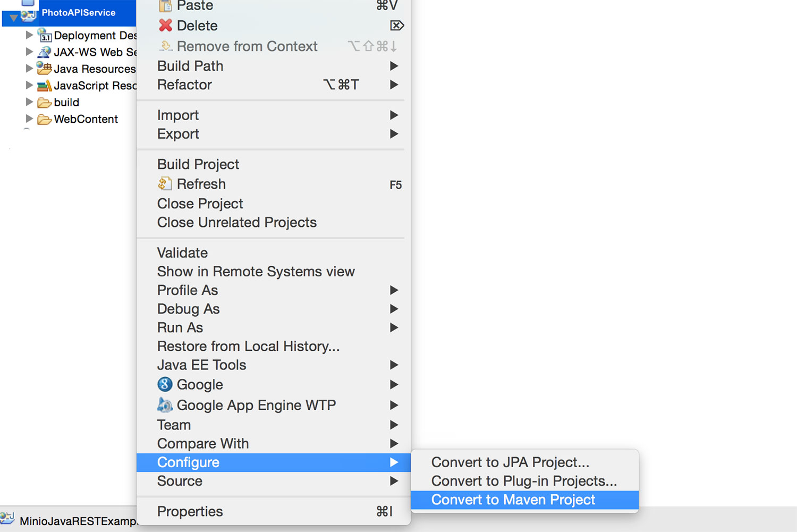Image resolution: width=797 pixels, height=532 pixels.
Task: Click the JavaScript Resources icon
Action: click(x=45, y=86)
